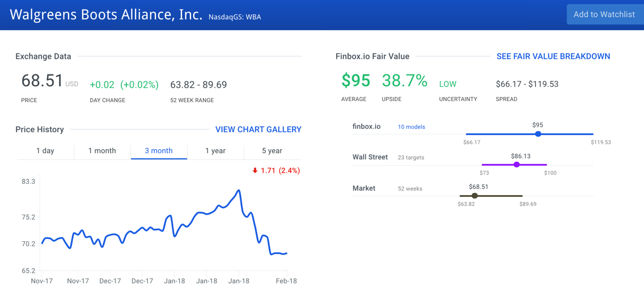The image size is (644, 299).
Task: Open the View Chart Gallery link
Action: (x=259, y=129)
